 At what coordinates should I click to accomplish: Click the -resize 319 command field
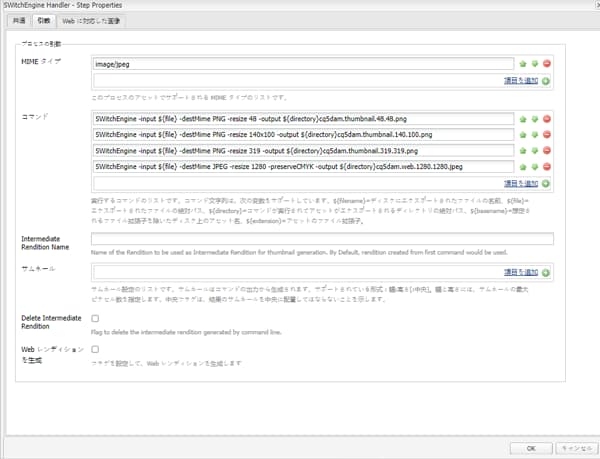click(303, 151)
